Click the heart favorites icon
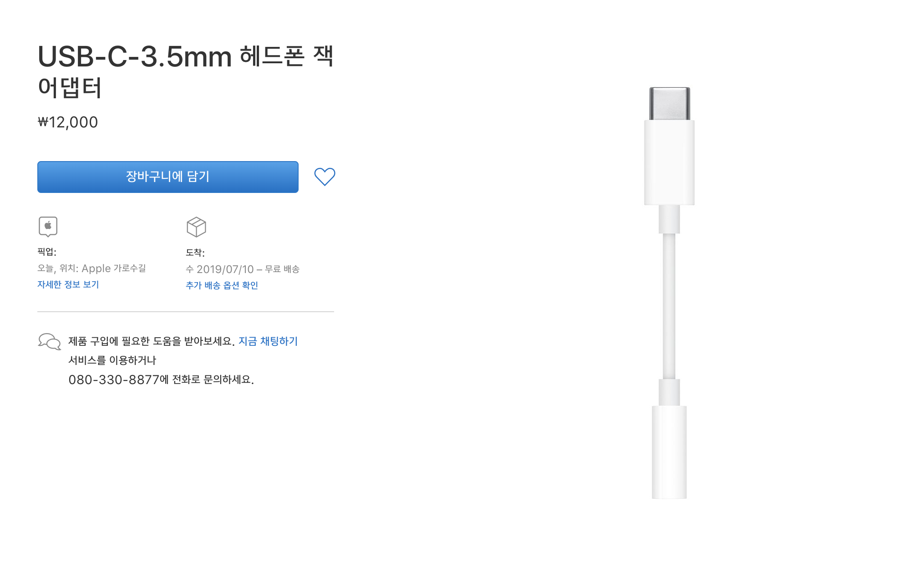Viewport: 924px width, 567px height. point(325,177)
